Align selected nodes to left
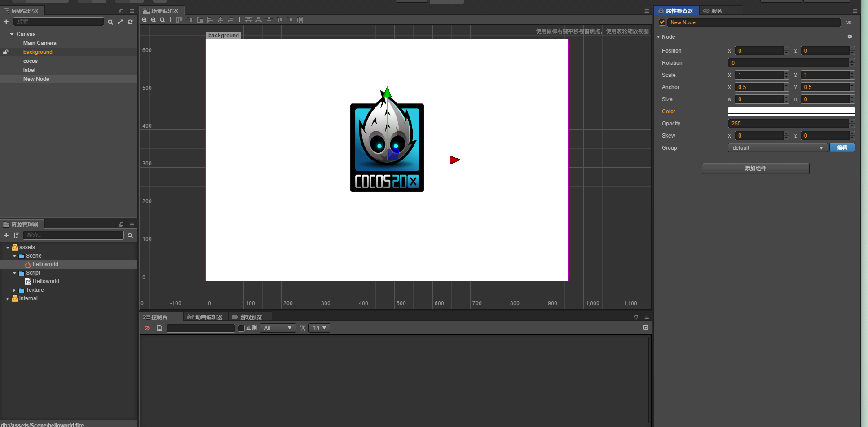The image size is (868, 427). pos(210,20)
